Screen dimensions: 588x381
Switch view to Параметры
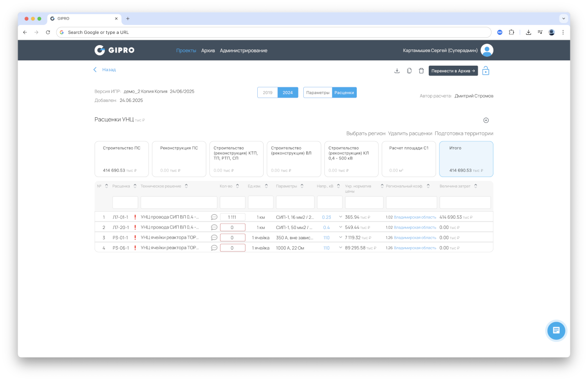click(x=318, y=93)
